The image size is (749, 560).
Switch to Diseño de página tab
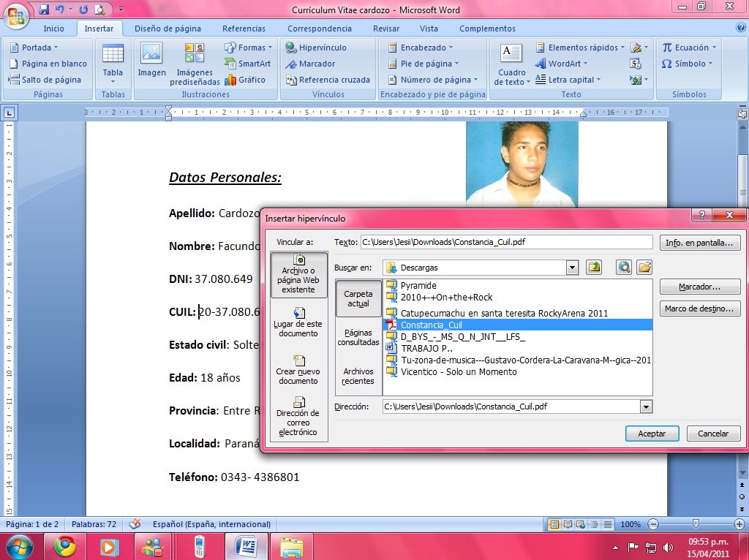[168, 29]
